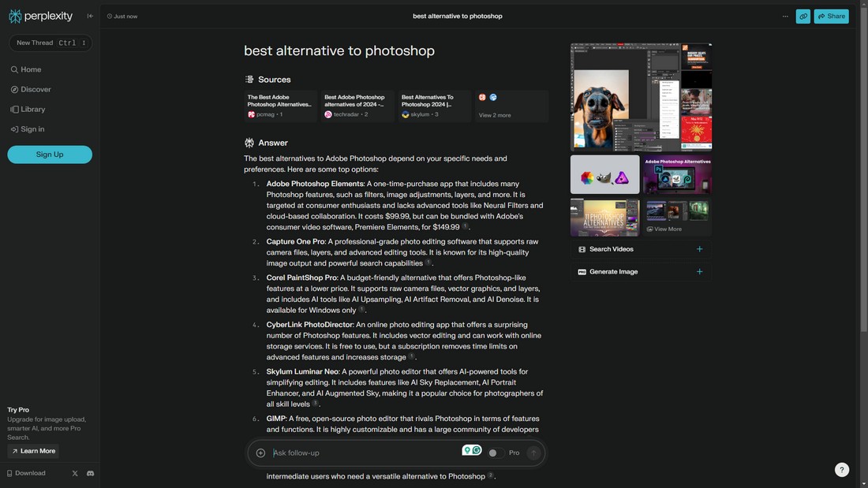Viewport: 868px width, 488px height.
Task: Click the green extension icon in follow-up box
Action: (472, 450)
